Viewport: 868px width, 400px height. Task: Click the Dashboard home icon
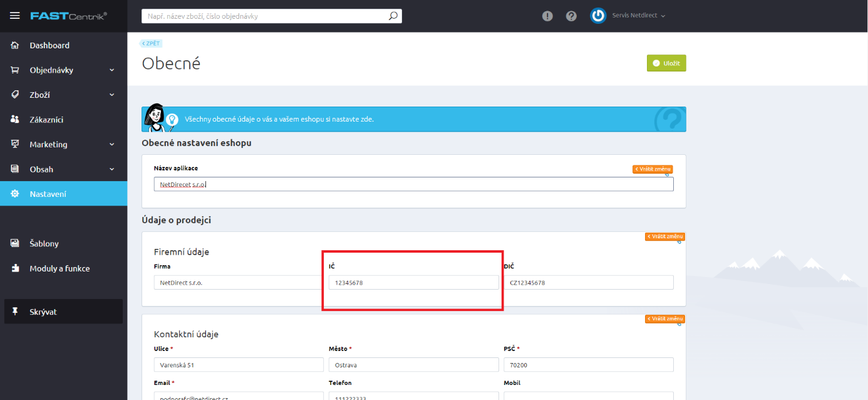(x=15, y=45)
